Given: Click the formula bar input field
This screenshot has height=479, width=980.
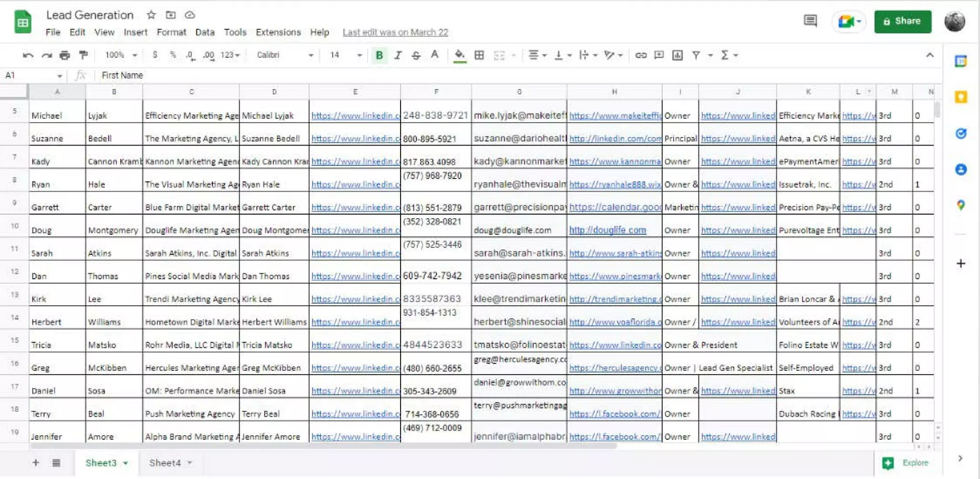Looking at the screenshot, I should (x=479, y=76).
